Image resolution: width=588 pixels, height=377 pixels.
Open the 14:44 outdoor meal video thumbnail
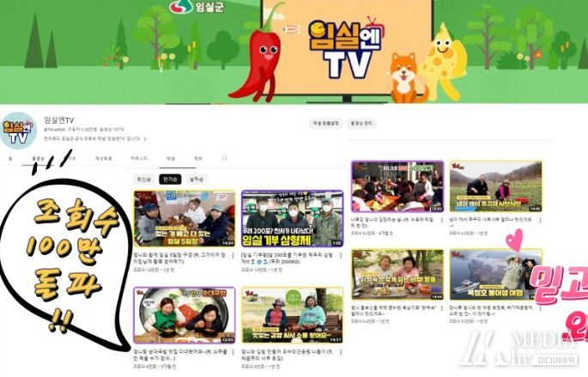coord(397,274)
